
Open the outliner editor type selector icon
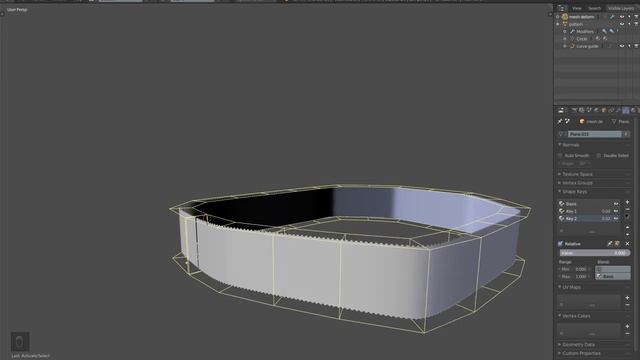click(x=562, y=8)
